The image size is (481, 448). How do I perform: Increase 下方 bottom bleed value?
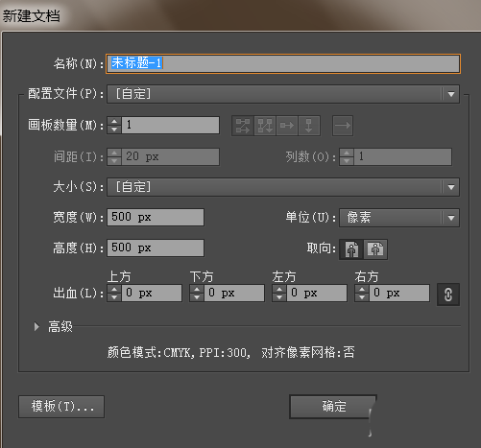[x=197, y=290]
